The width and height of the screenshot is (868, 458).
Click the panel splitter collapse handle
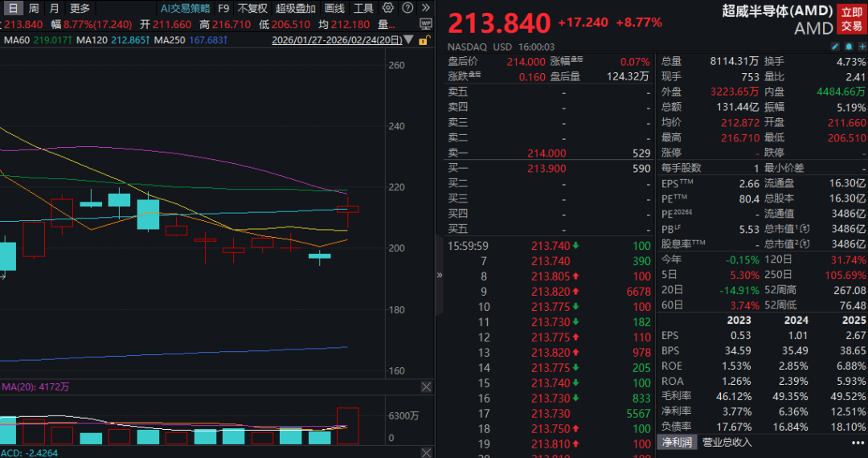coord(440,275)
